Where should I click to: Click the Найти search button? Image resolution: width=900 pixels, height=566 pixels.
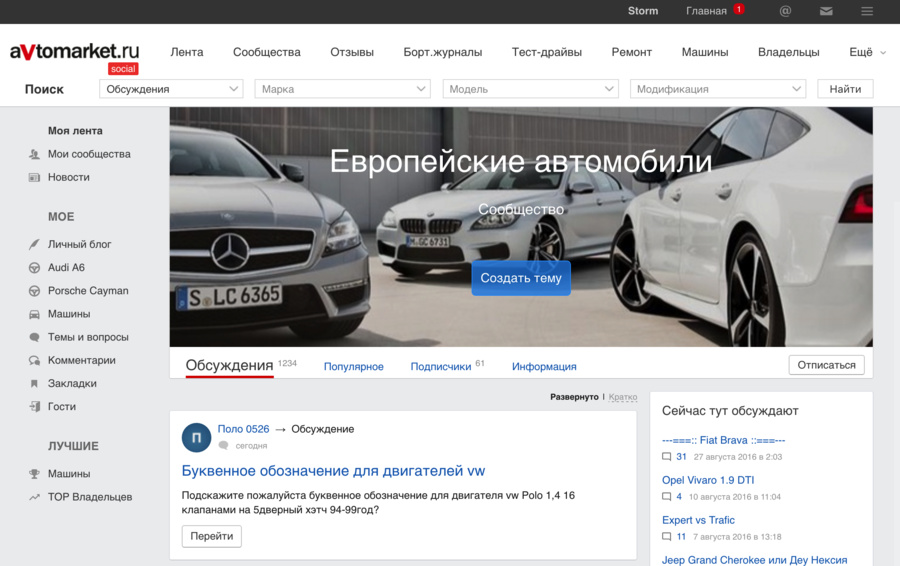tap(845, 89)
